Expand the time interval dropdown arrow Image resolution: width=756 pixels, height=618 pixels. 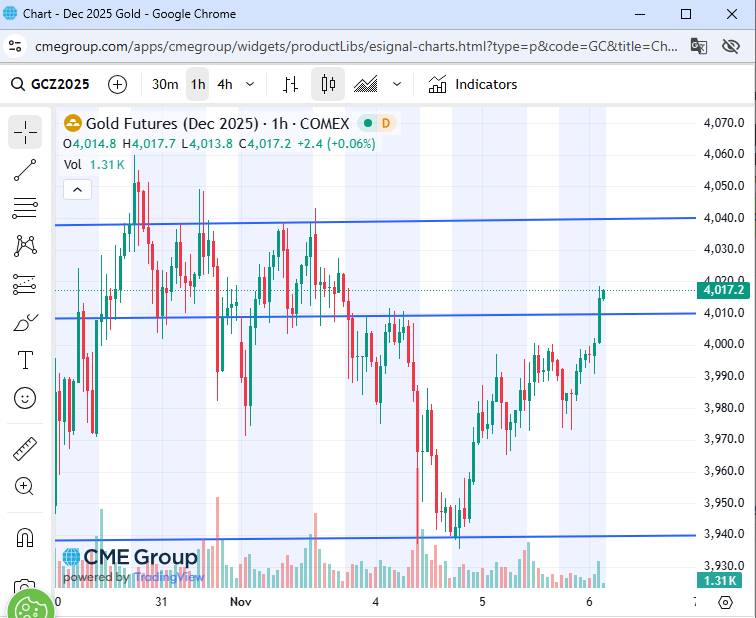(x=250, y=84)
